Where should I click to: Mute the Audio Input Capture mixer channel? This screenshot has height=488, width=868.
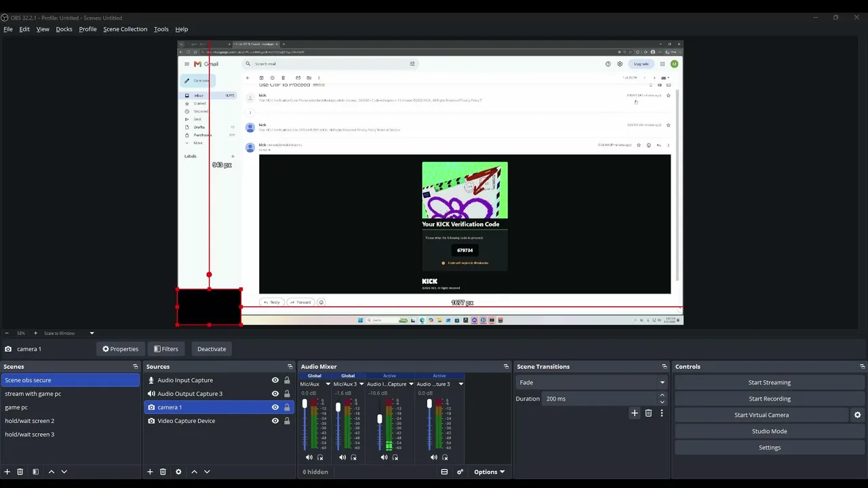tap(384, 457)
